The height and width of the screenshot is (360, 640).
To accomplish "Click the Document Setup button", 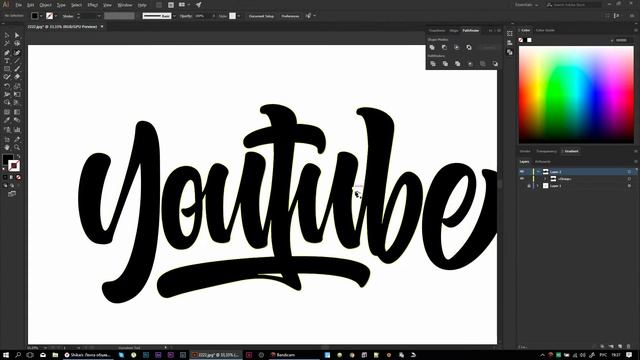I will (261, 16).
